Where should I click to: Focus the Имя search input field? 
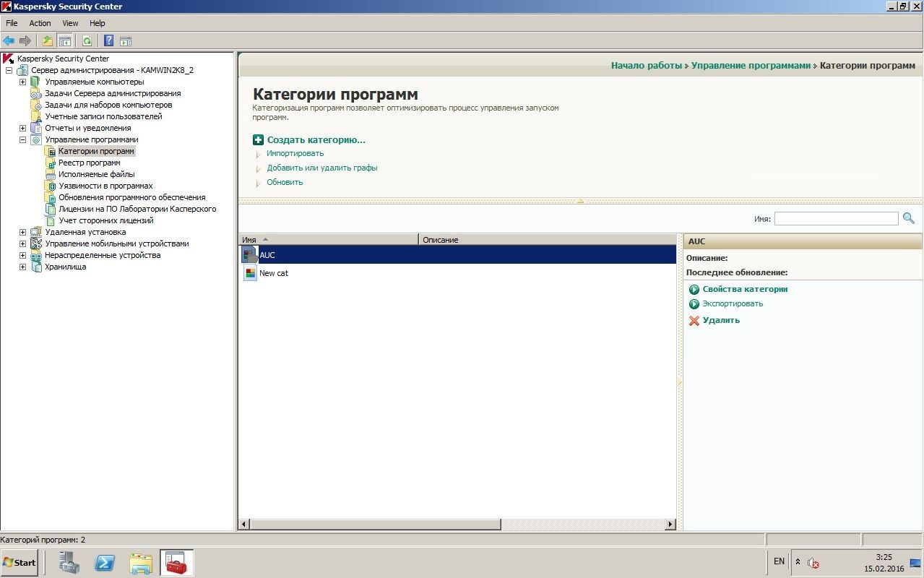[837, 218]
